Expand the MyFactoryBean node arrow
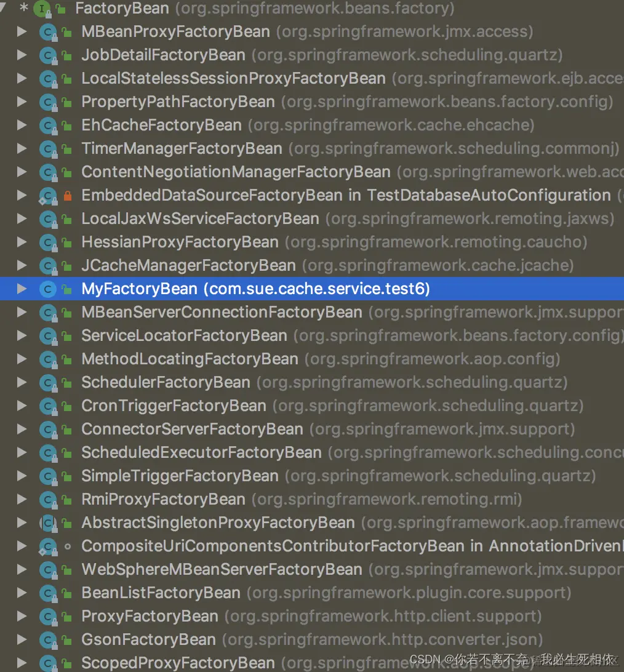Image resolution: width=624 pixels, height=672 pixels. tap(22, 289)
